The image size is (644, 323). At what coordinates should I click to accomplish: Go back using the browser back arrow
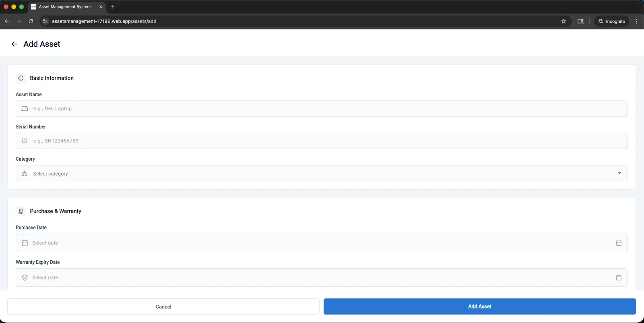[7, 21]
